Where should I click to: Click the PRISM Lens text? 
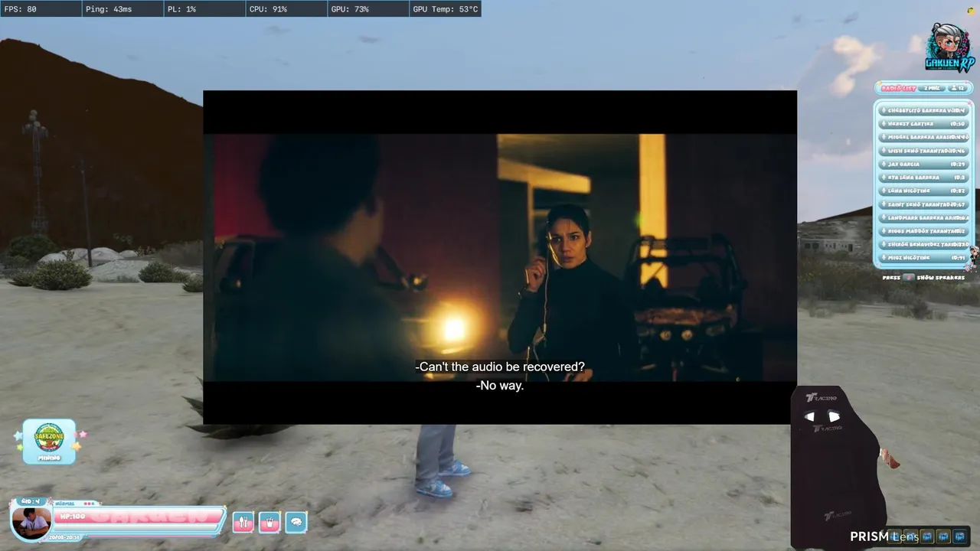point(884,536)
